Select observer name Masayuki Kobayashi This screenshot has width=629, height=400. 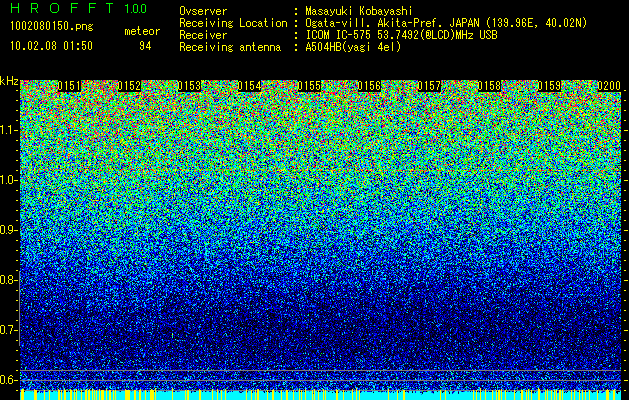click(x=359, y=11)
